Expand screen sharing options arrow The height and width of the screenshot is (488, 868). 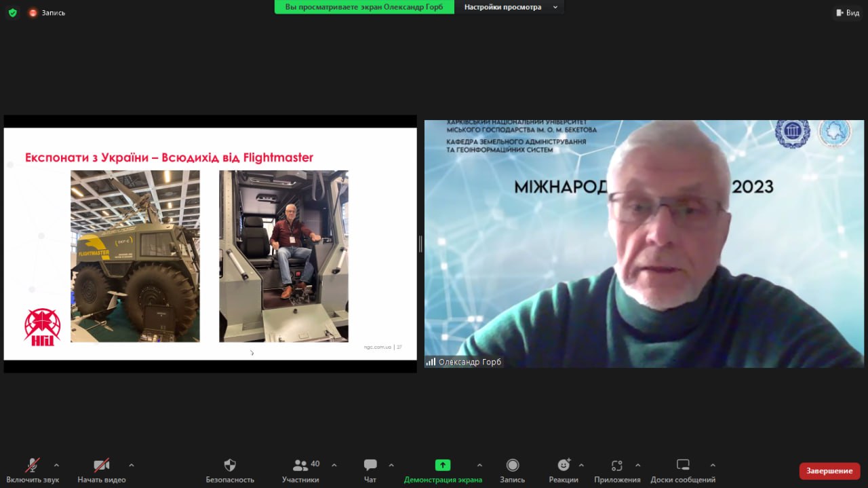pos(479,465)
